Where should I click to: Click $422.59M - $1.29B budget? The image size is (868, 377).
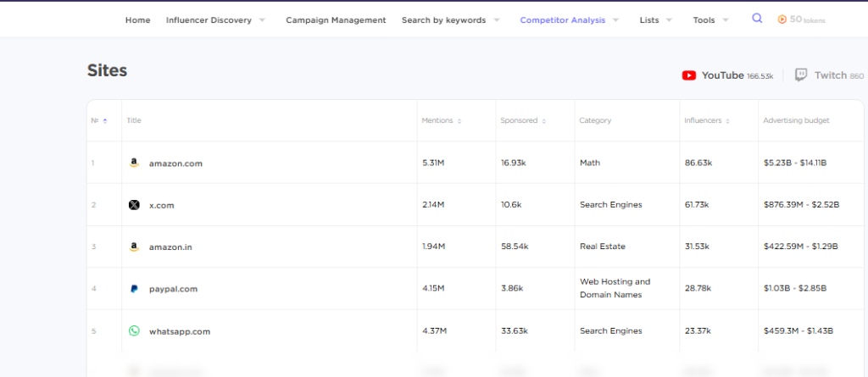click(800, 247)
